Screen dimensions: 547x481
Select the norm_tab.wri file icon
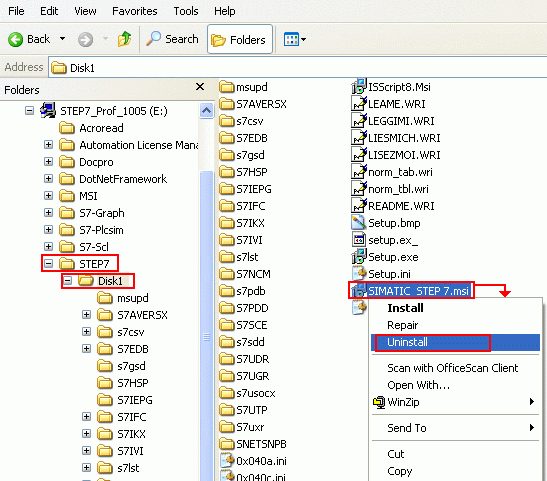pos(359,172)
